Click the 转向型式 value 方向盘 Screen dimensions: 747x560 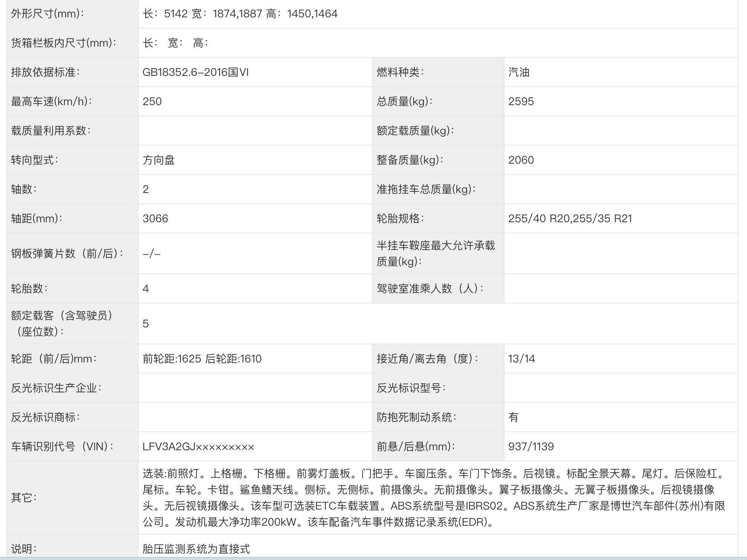(x=158, y=160)
